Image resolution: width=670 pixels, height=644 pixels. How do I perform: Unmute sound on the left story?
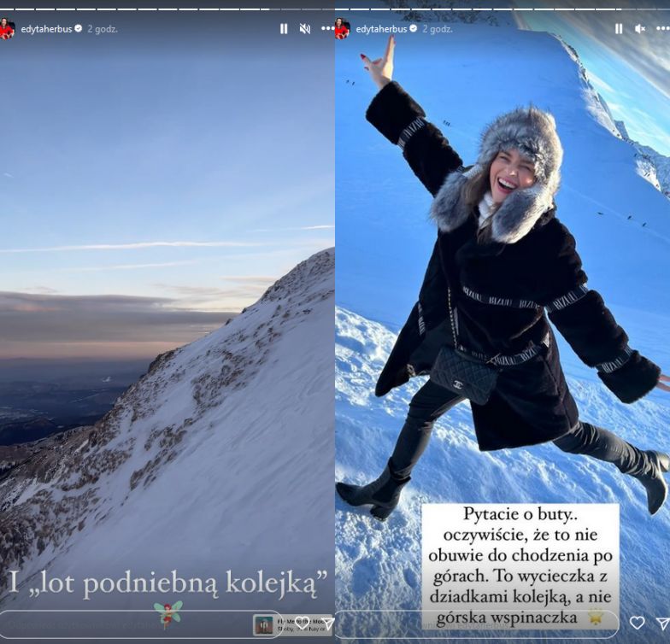coord(304,29)
